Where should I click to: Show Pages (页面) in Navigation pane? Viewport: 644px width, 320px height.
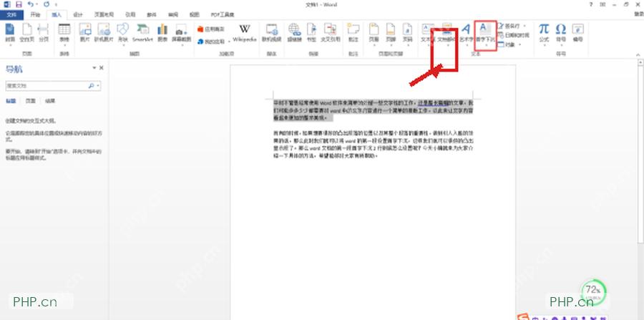pyautogui.click(x=30, y=101)
